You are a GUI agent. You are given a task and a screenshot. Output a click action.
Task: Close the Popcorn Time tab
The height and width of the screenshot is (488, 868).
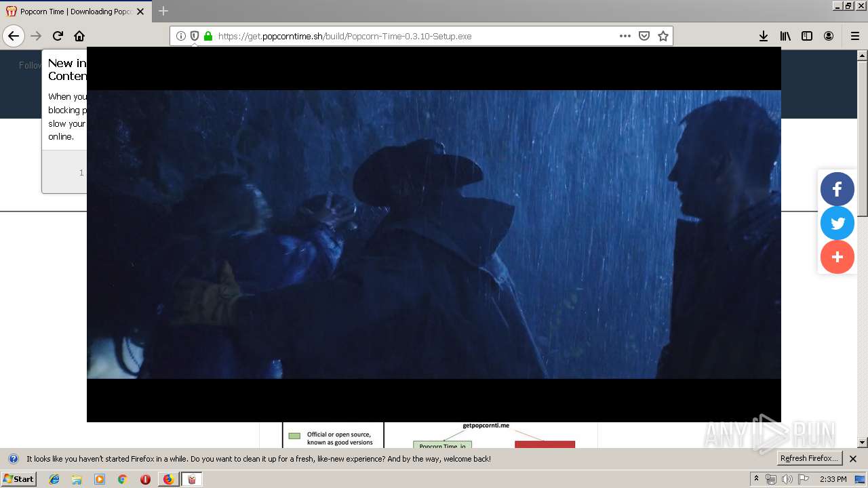[x=140, y=12]
